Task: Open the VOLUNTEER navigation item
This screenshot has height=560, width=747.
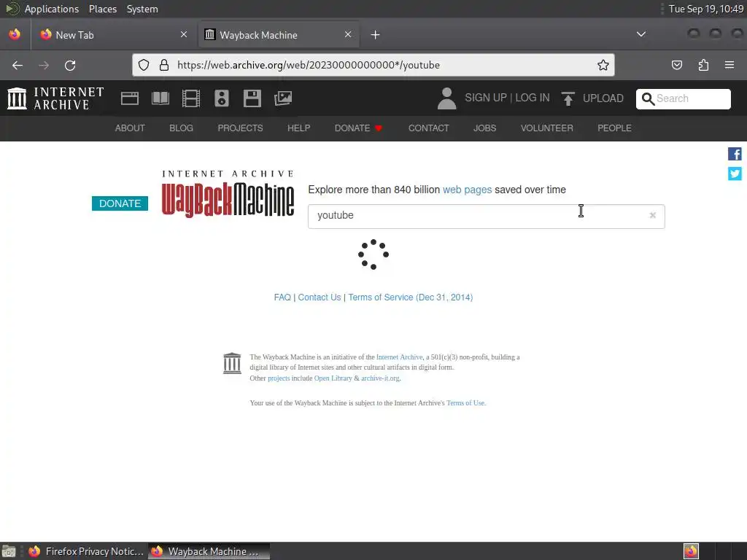Action: [546, 128]
